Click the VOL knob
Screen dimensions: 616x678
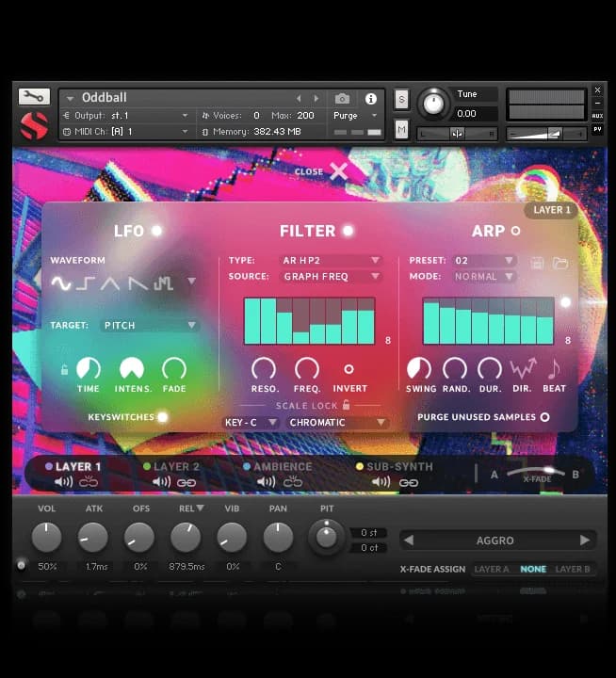point(46,538)
